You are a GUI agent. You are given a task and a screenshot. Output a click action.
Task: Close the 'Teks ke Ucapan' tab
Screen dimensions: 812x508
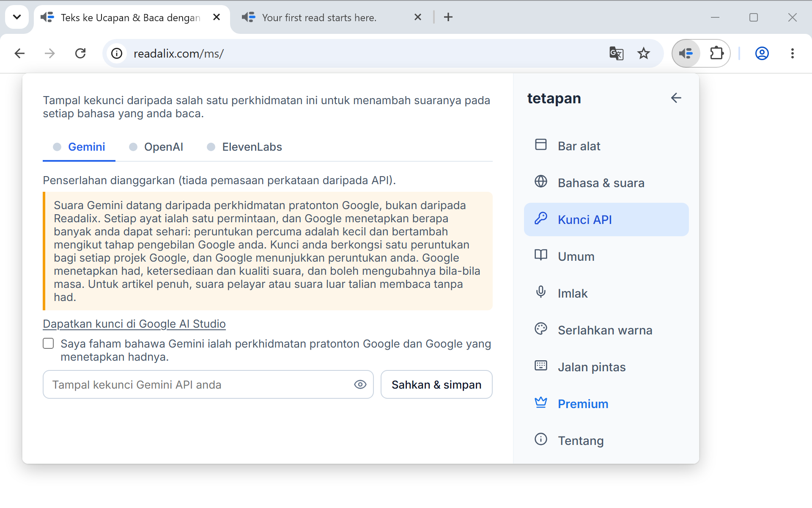tap(217, 17)
